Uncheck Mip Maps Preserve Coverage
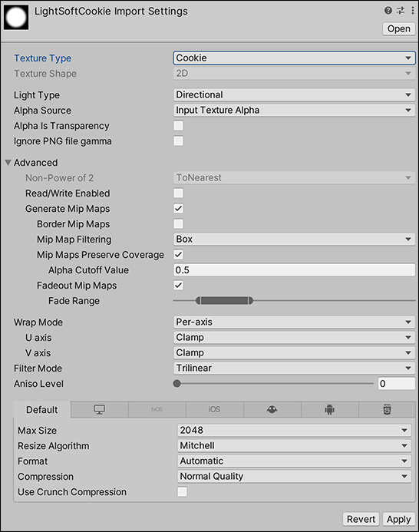The width and height of the screenshot is (419, 532). pyautogui.click(x=179, y=254)
